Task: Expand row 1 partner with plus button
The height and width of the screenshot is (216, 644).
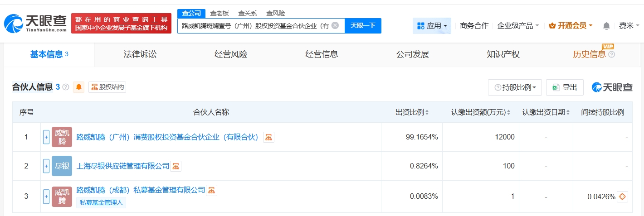Action: click(46, 137)
